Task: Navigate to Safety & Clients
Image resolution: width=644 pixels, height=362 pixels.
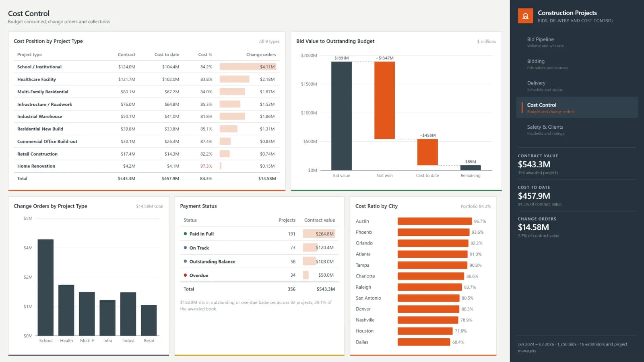Action: tap(577, 130)
